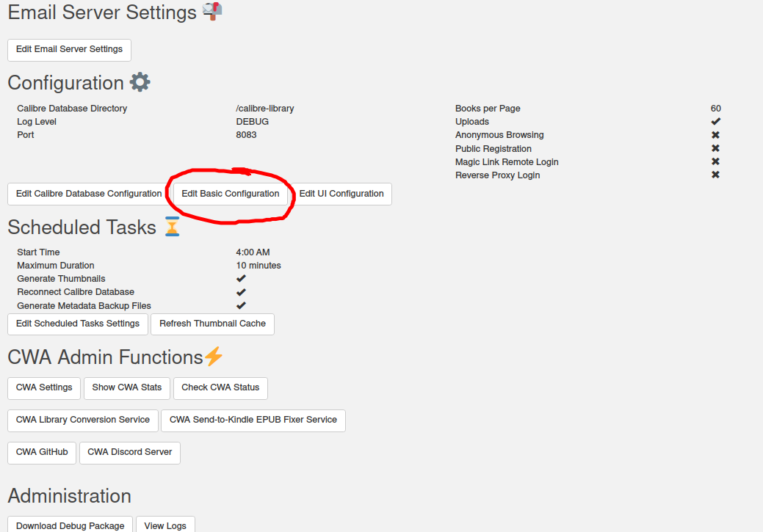The image size is (763, 532).
Task: Click the checkmark in the Uploads row
Action: coord(716,122)
